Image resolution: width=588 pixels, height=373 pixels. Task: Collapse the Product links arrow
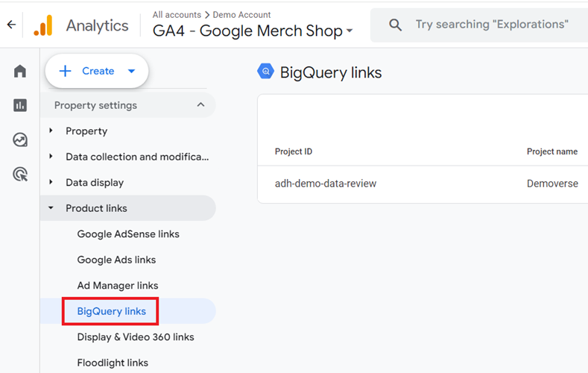[x=51, y=207]
